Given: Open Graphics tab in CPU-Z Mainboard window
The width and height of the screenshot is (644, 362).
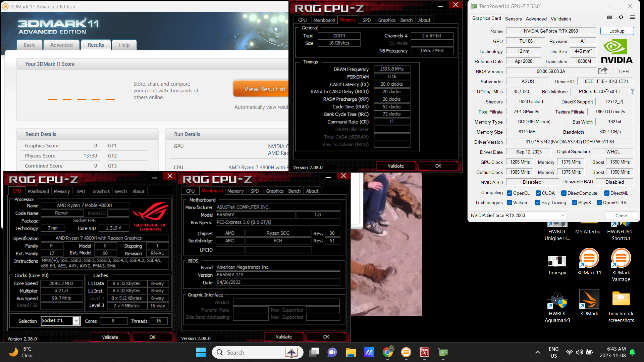Looking at the screenshot, I should pos(275,191).
